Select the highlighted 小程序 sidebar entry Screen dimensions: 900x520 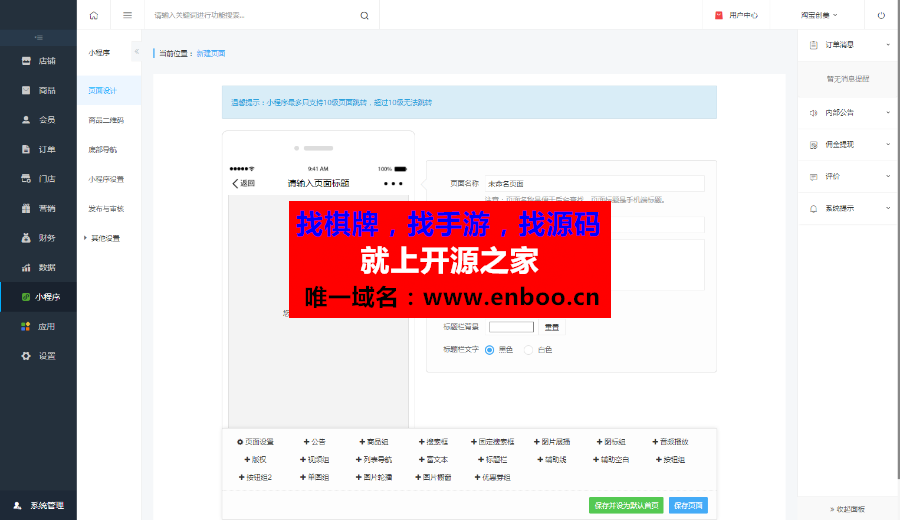[38, 297]
